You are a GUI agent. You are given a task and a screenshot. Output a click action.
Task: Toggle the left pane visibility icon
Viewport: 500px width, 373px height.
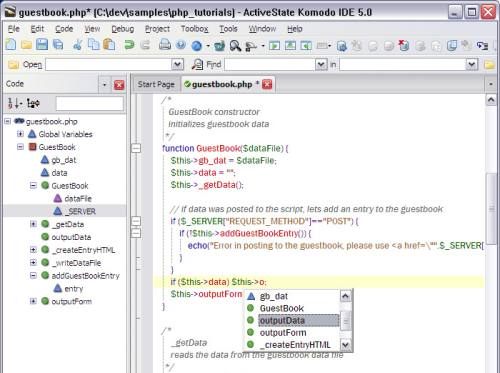(274, 45)
